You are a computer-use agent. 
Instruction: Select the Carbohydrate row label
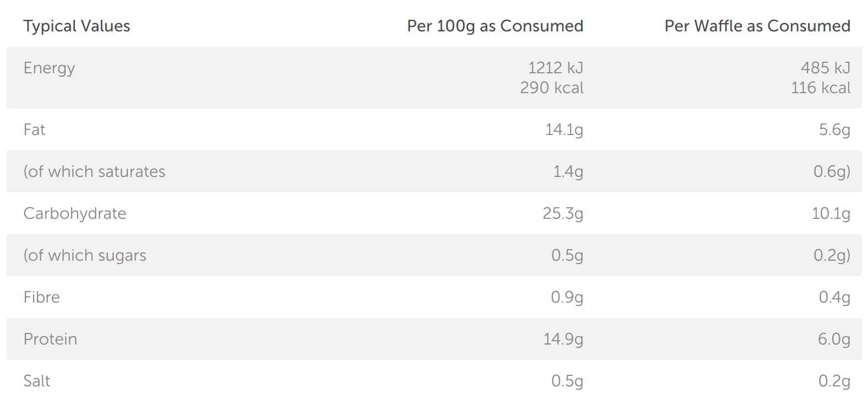coord(74,213)
